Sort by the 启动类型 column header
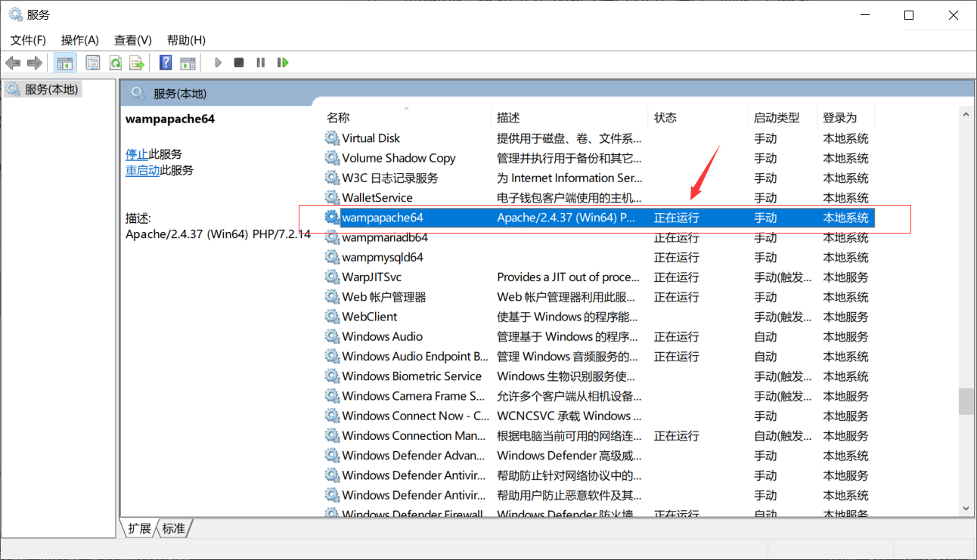 point(783,118)
